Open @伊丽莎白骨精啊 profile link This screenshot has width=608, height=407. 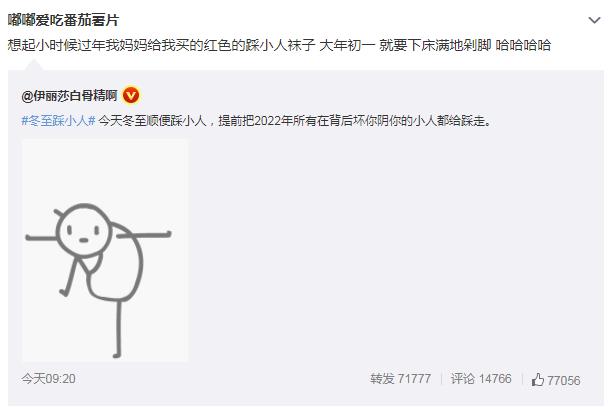pyautogui.click(x=69, y=95)
